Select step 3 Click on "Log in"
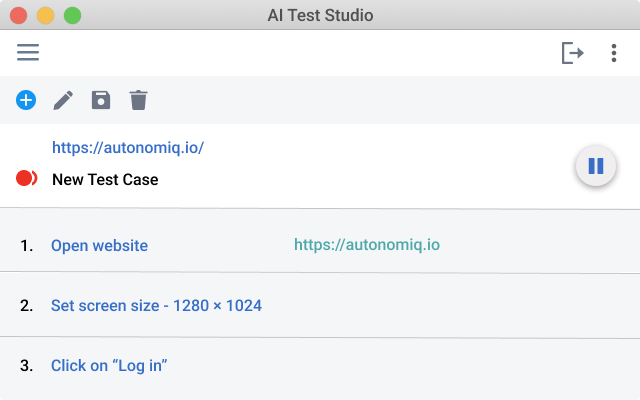This screenshot has height=400, width=640. [x=109, y=366]
